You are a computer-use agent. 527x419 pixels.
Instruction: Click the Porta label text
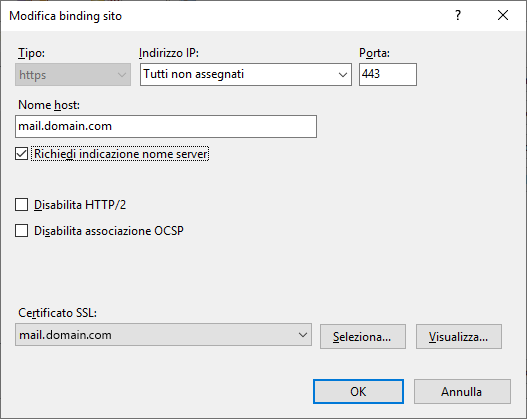click(374, 53)
